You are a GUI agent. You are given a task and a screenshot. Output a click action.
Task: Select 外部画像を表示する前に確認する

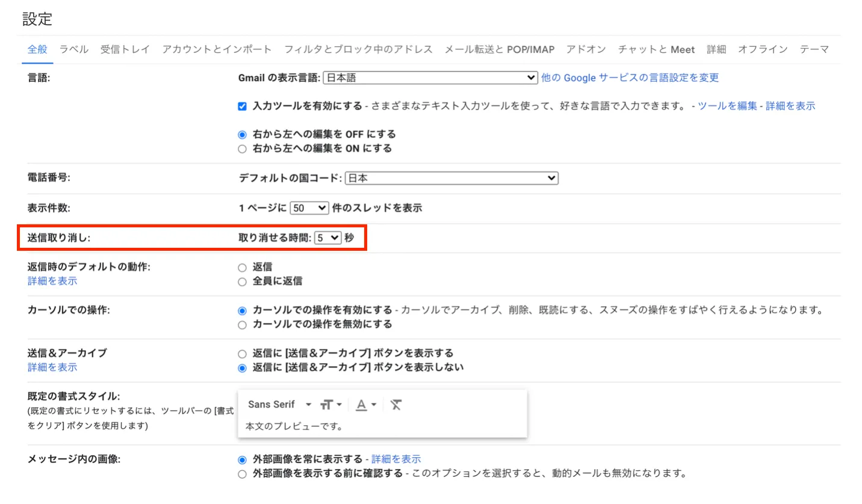pyautogui.click(x=242, y=474)
